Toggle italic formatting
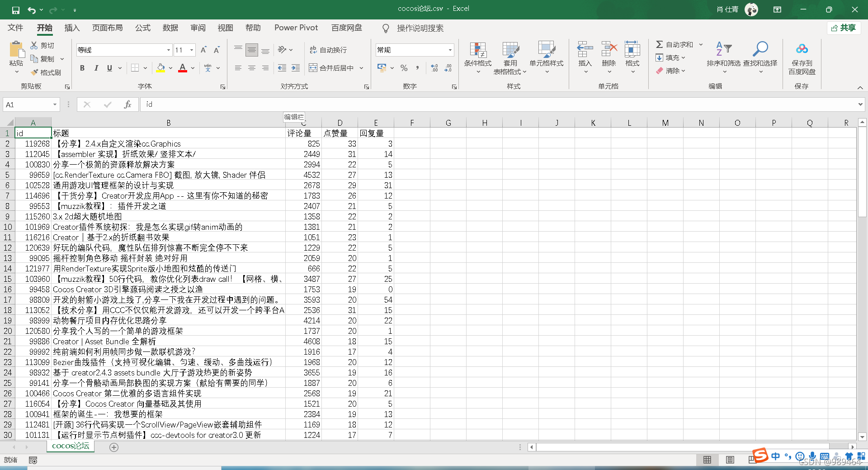Screen dimensions: 868x470 pyautogui.click(x=96, y=68)
